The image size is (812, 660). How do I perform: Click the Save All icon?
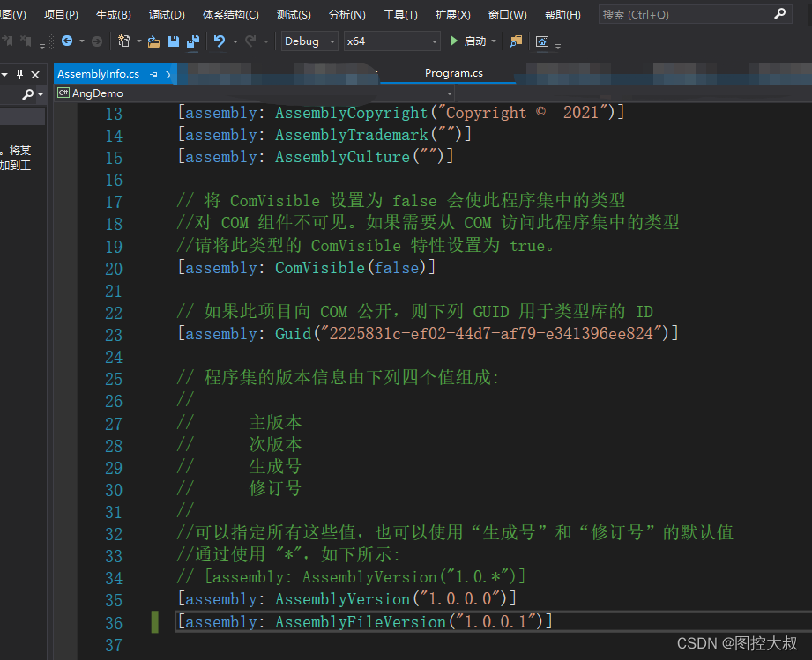pyautogui.click(x=193, y=41)
